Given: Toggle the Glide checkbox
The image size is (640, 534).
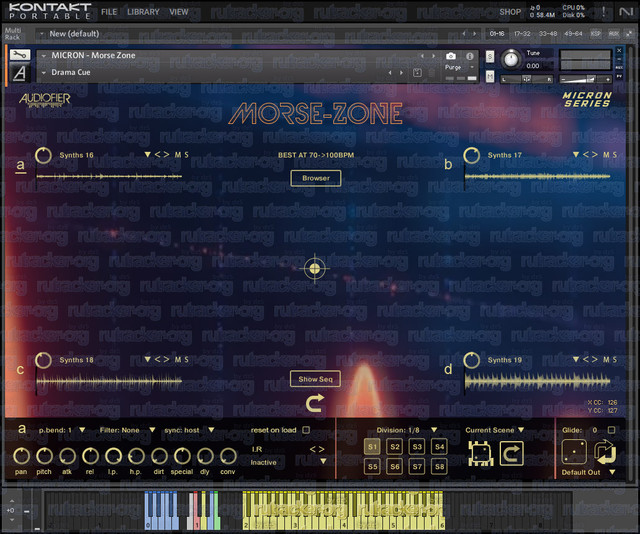Looking at the screenshot, I should click(x=611, y=430).
